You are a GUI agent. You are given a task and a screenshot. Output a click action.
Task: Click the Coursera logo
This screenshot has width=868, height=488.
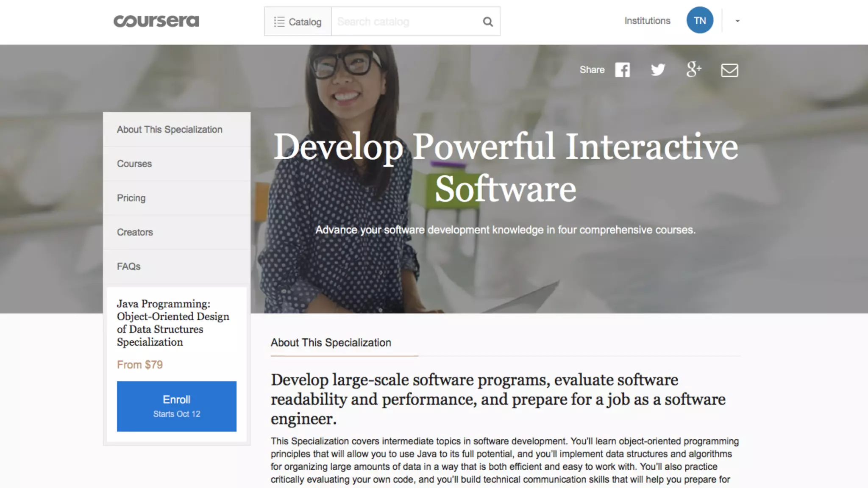[156, 21]
